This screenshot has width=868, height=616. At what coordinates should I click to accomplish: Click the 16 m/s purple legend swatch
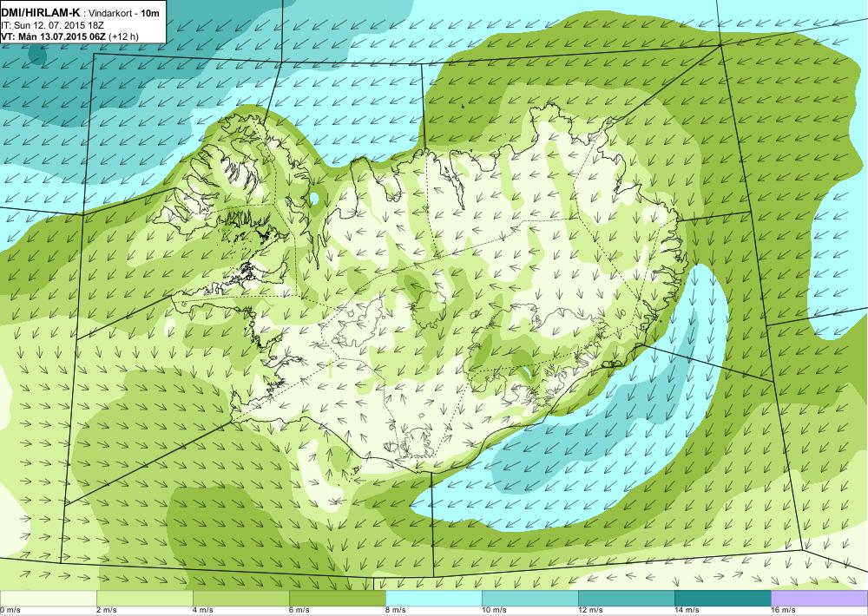(819, 599)
